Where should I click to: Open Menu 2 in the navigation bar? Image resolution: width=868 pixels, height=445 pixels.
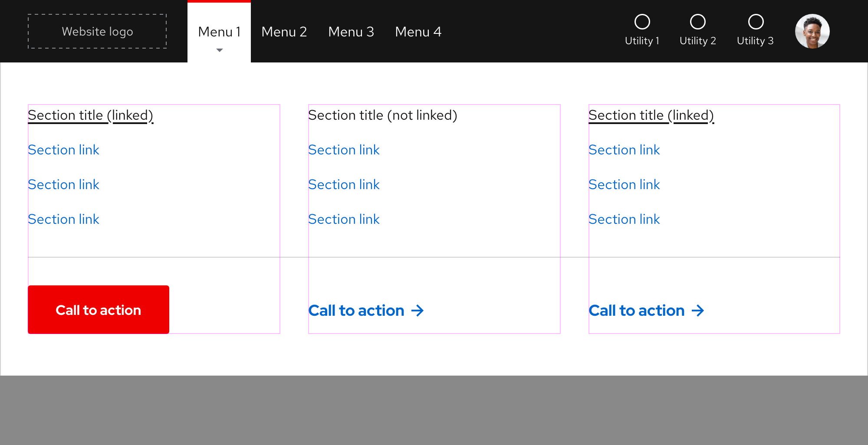(x=284, y=32)
